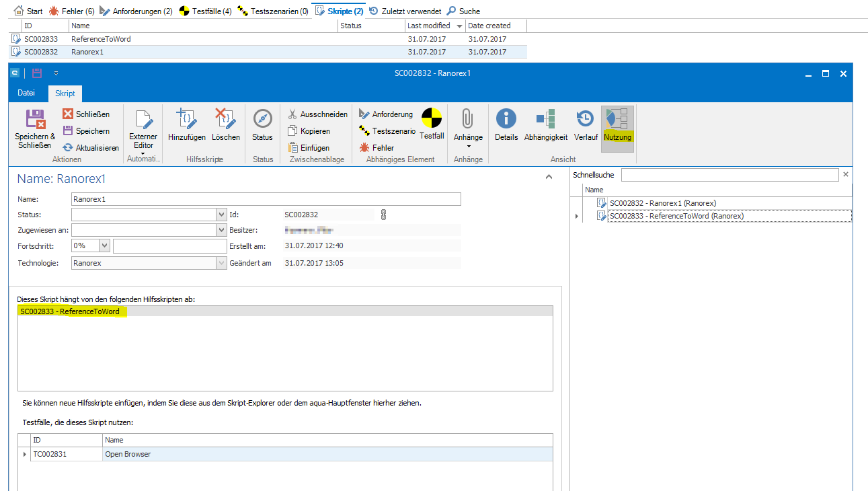Click Hinzufügen helper script icon
868x491 pixels.
coord(186,120)
